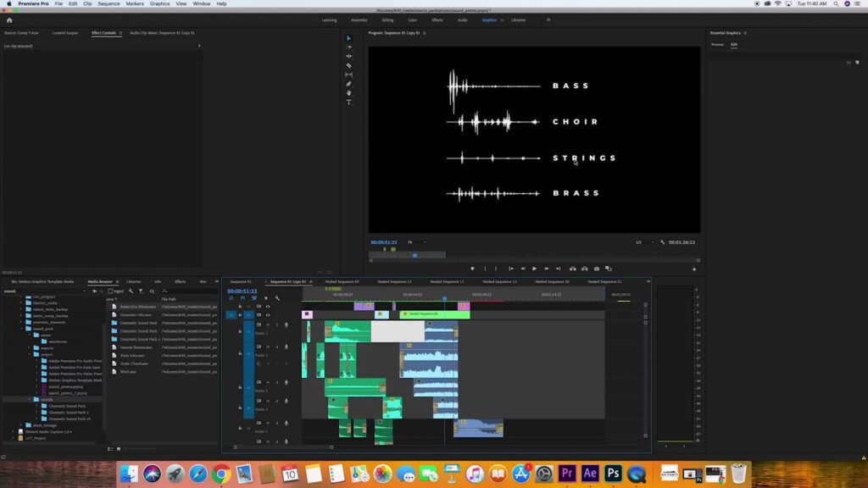Select green Nested Sequence 08 clip
Image resolution: width=868 pixels, height=488 pixels.
pos(435,314)
